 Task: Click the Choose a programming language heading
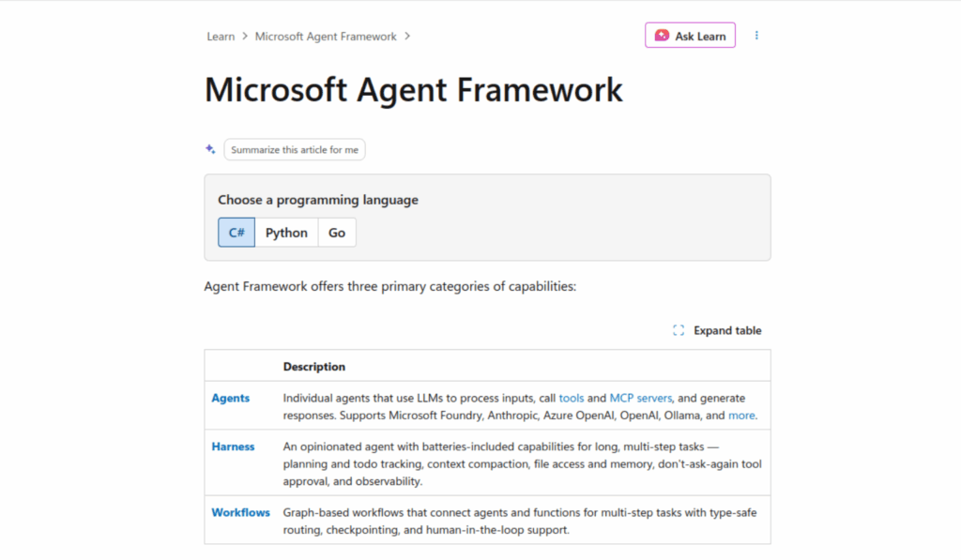pyautogui.click(x=318, y=200)
